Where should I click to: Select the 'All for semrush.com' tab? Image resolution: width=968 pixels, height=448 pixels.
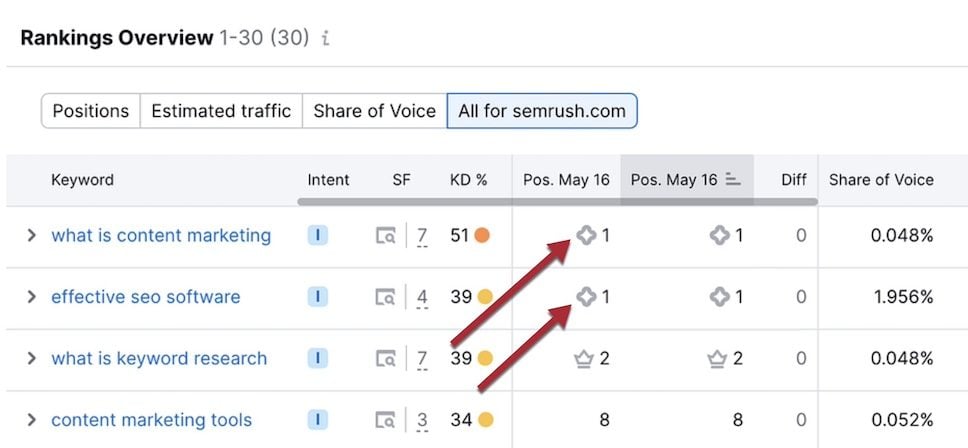(x=541, y=111)
